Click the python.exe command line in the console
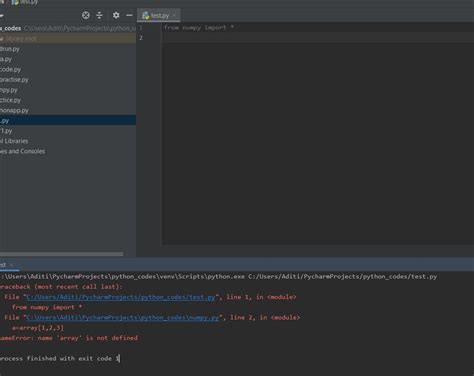The image size is (474, 376). coord(219,277)
